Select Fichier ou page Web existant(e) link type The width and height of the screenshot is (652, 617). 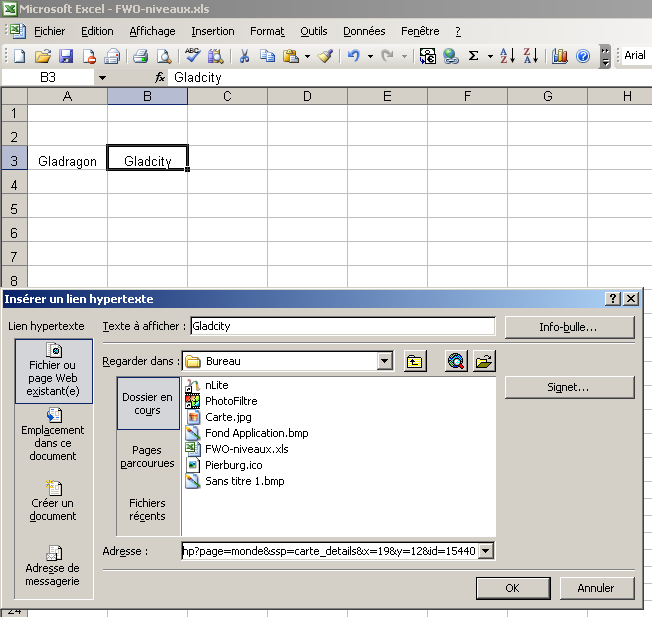tap(53, 371)
